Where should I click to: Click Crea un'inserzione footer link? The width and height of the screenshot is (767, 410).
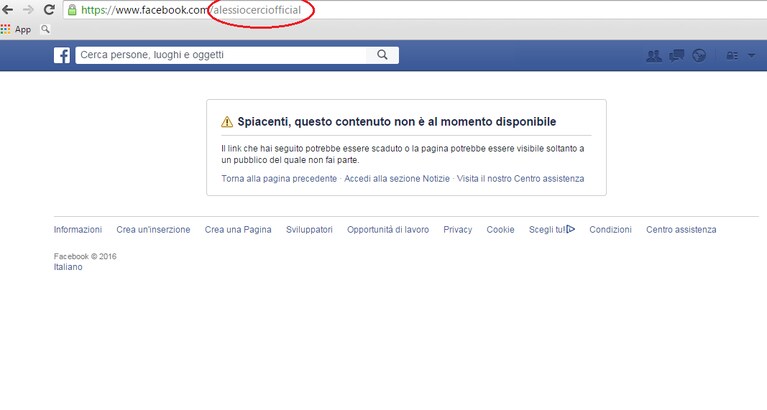(x=153, y=229)
